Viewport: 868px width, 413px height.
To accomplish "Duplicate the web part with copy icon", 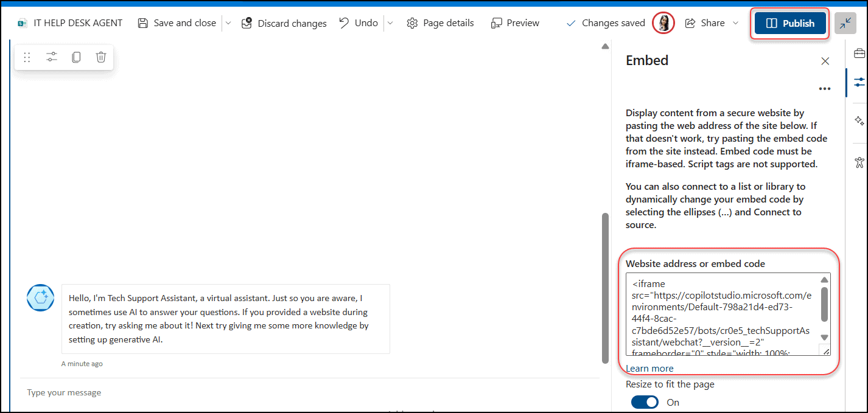I will click(x=76, y=57).
